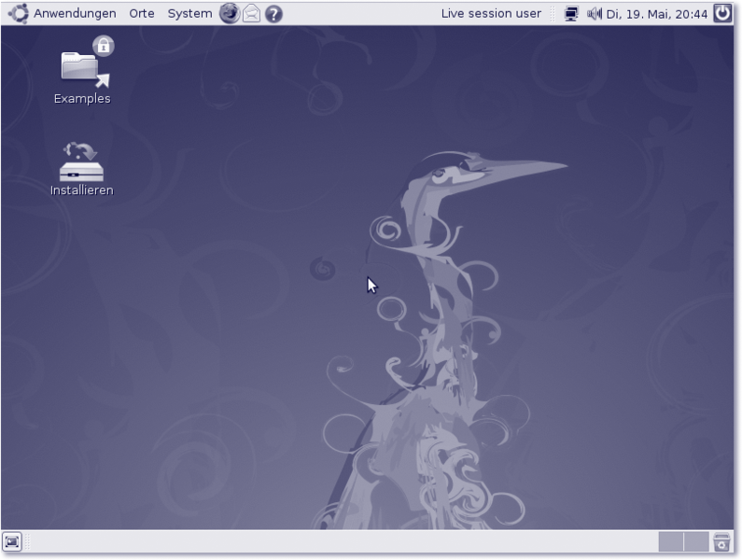Image resolution: width=742 pixels, height=560 pixels.
Task: Expand the calendar from the date and time
Action: [657, 13]
